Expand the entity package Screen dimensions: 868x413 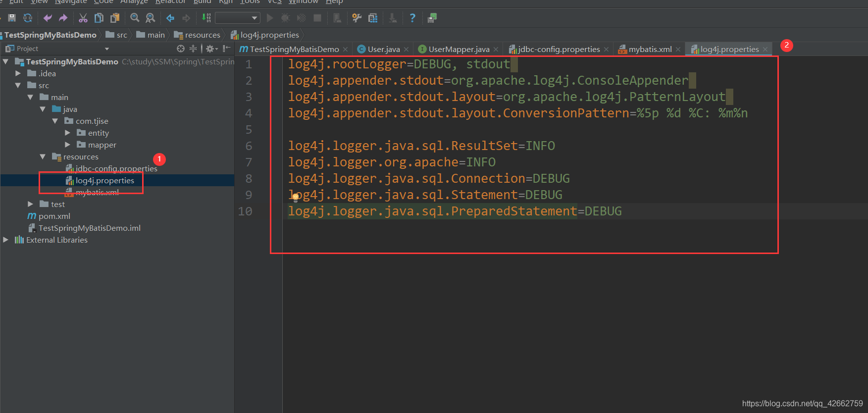tap(68, 133)
